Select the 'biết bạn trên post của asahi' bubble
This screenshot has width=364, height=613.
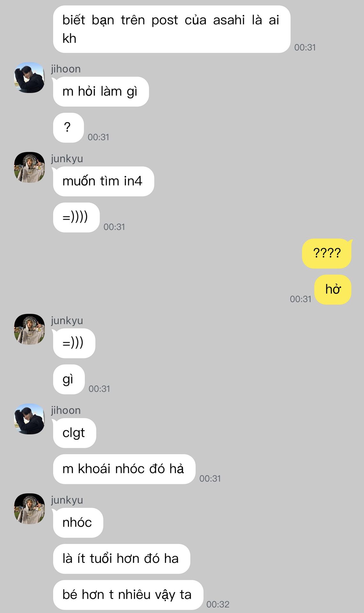point(172,29)
